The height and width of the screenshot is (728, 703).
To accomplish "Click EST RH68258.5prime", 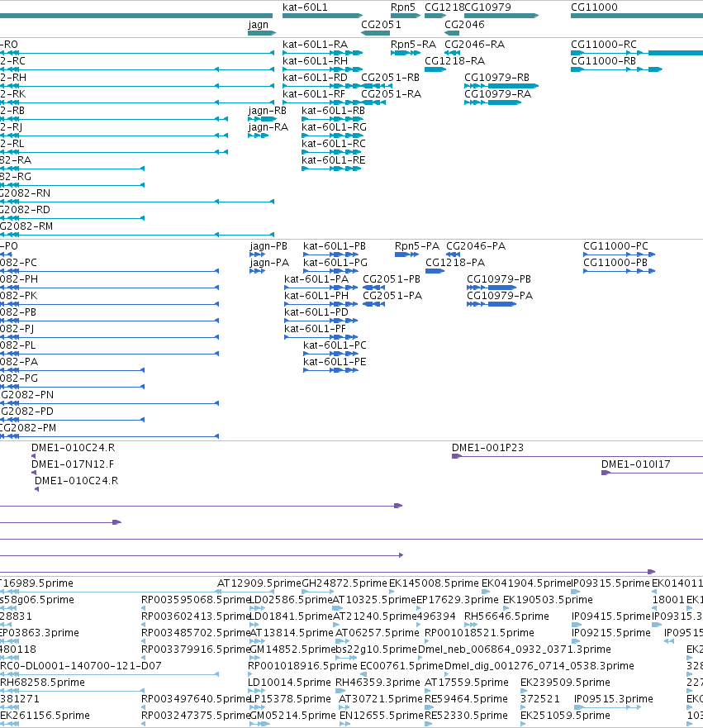I will (42, 682).
